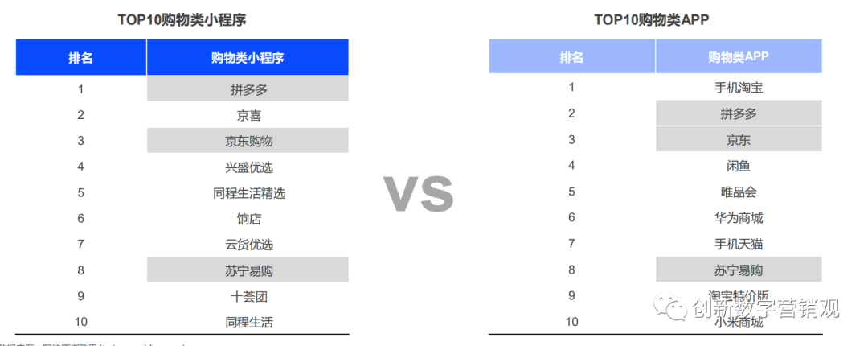The height and width of the screenshot is (346, 868).
Task: Click the large VS graphic
Action: coord(420,194)
